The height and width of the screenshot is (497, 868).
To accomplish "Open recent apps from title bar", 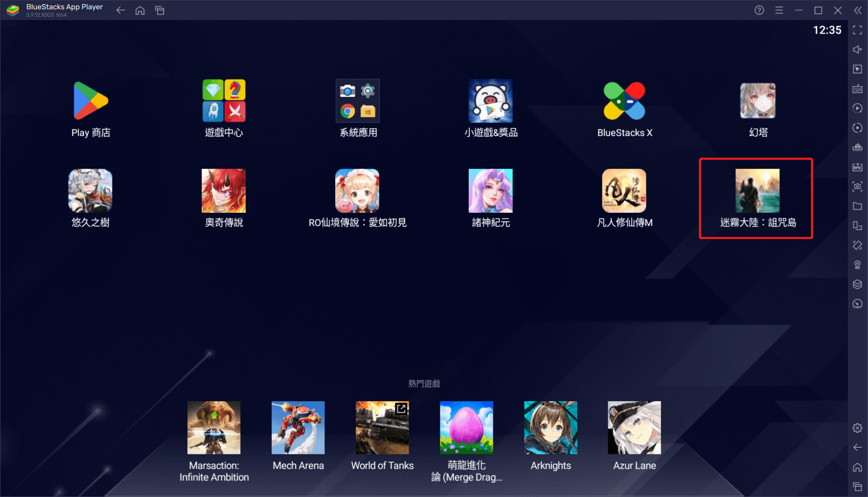I will 160,10.
